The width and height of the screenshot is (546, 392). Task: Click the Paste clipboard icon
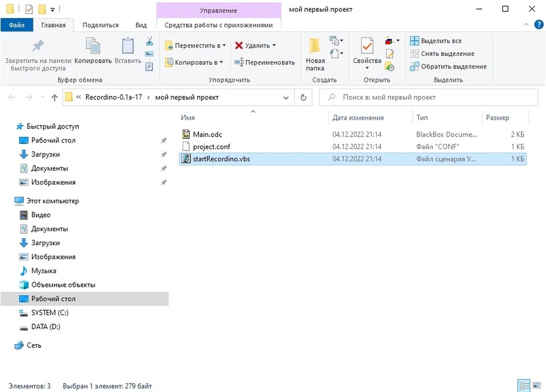[127, 47]
